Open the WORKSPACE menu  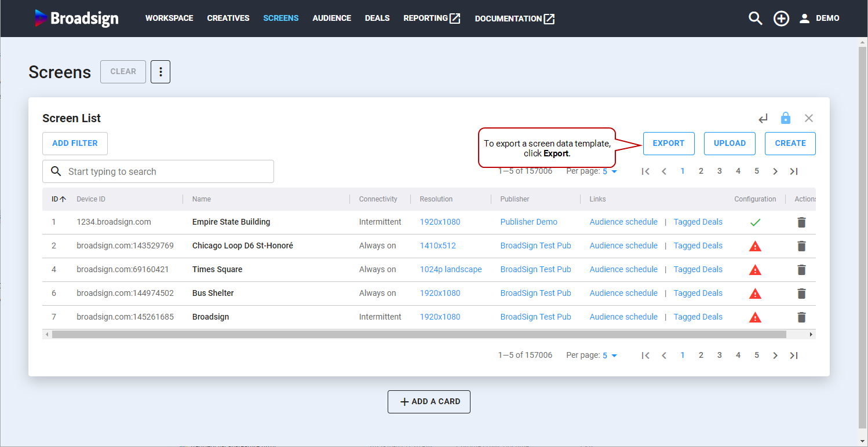pyautogui.click(x=169, y=19)
